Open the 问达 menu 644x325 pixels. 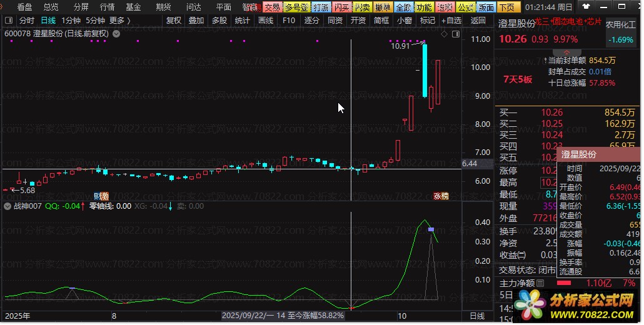[x=193, y=7]
